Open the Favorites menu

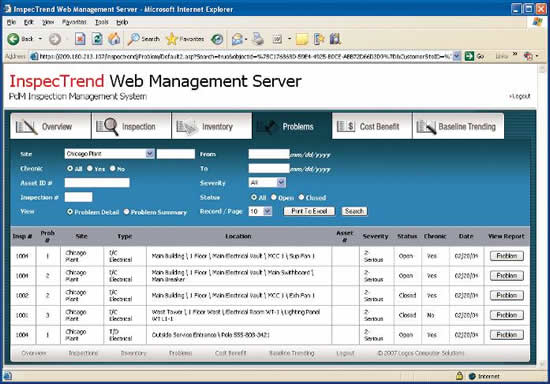click(74, 22)
